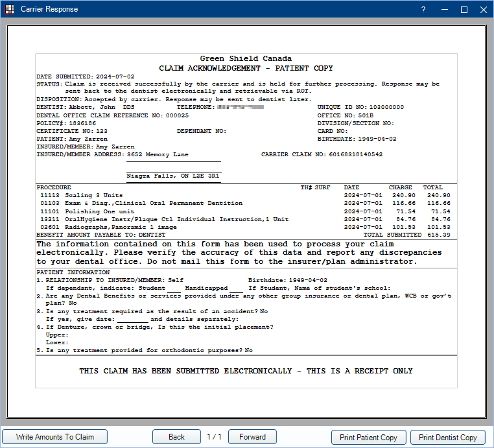
Task: Click the accident treatment question line
Action: (152, 311)
